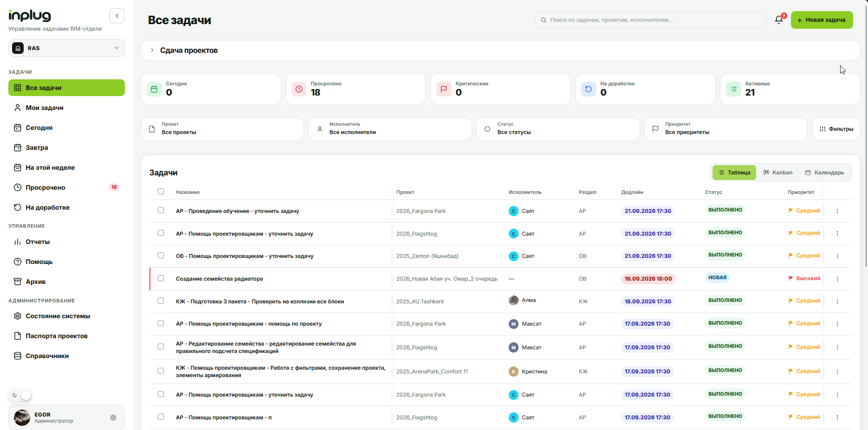Tick checkbox for КЖ - Подготовка 3 пакета
868x430 pixels.
[x=161, y=301]
